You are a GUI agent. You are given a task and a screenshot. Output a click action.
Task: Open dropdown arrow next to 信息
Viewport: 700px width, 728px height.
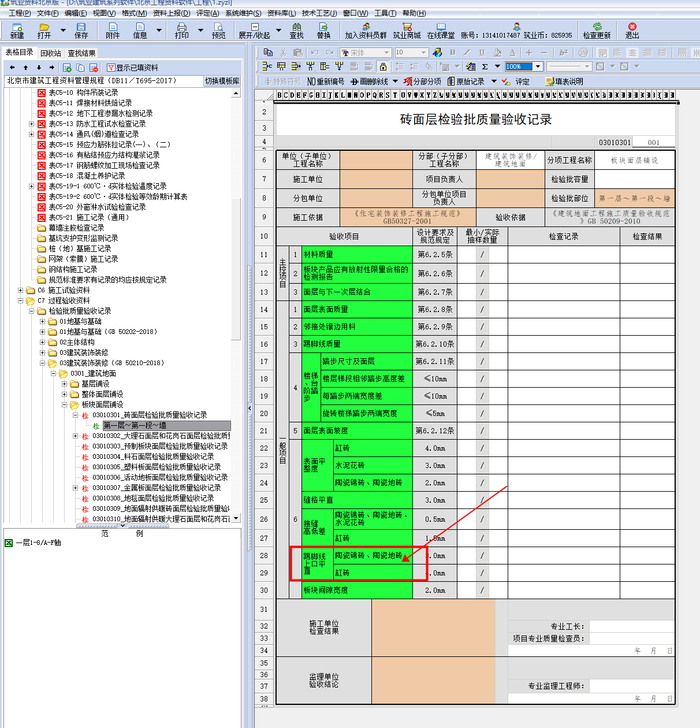(x=159, y=30)
